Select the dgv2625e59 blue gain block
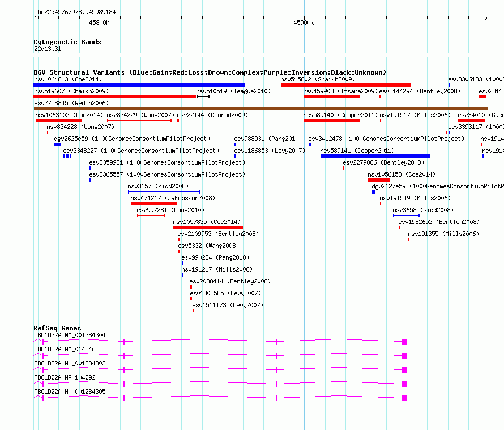Viewport: 504px width, 430px height. click(x=58, y=144)
